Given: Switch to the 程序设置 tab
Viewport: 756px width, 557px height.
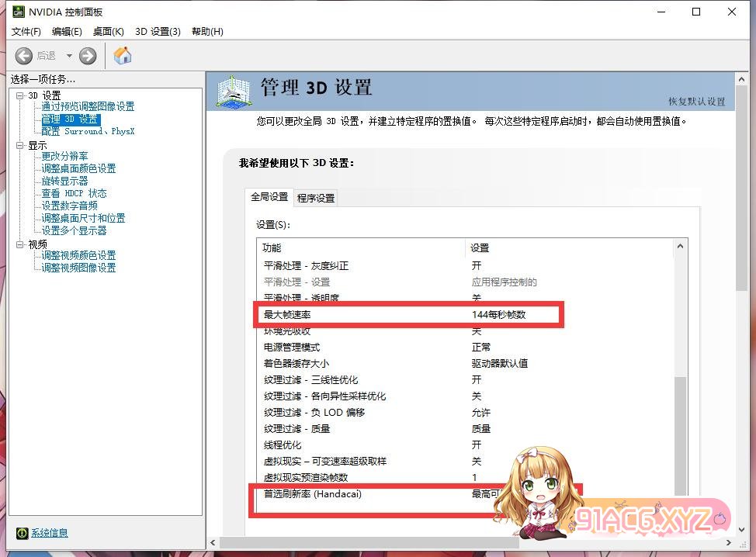Looking at the screenshot, I should [316, 198].
